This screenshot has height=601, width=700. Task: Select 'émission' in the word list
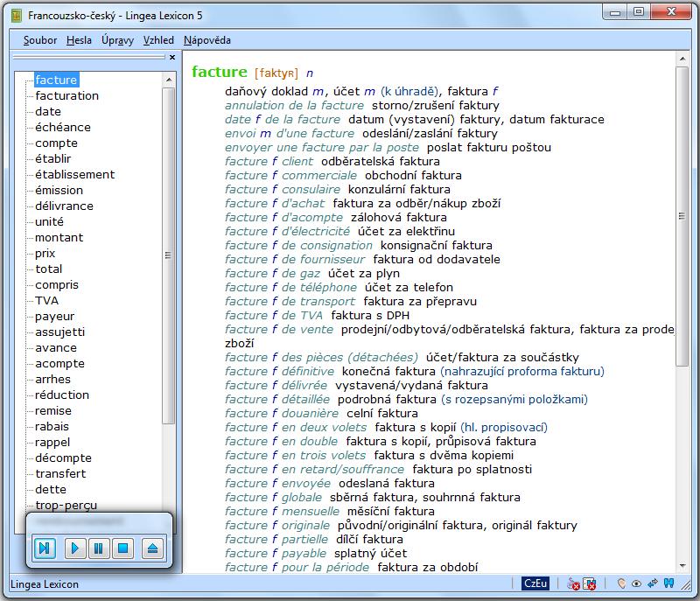[x=59, y=190]
